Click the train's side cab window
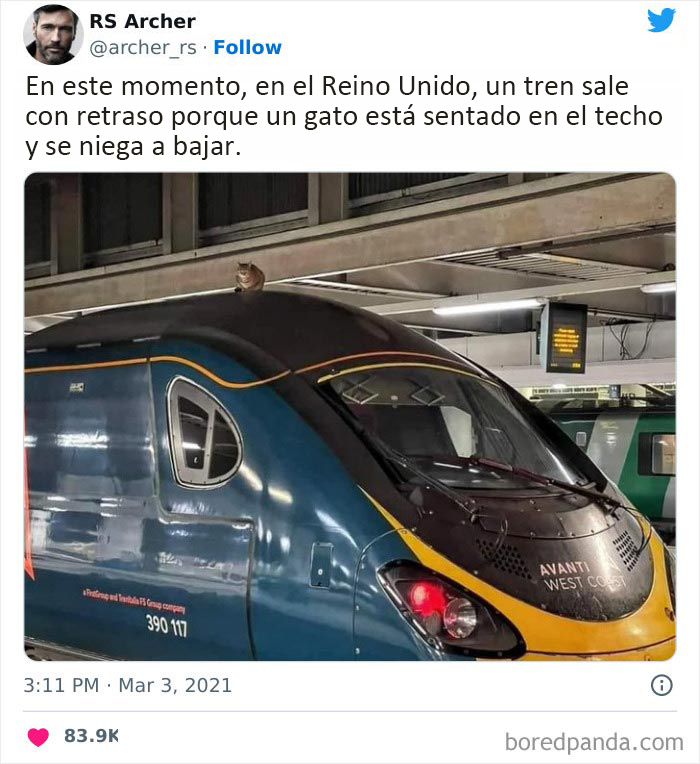 coord(205,432)
